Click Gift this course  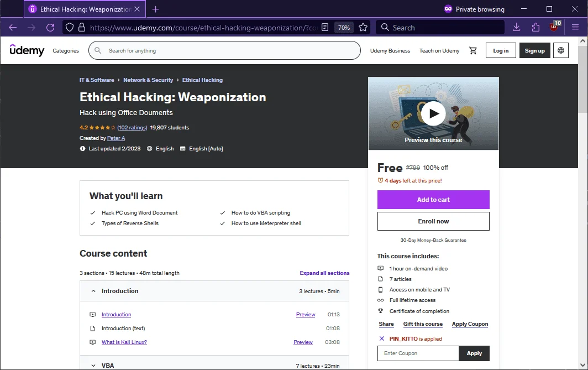[423, 324]
